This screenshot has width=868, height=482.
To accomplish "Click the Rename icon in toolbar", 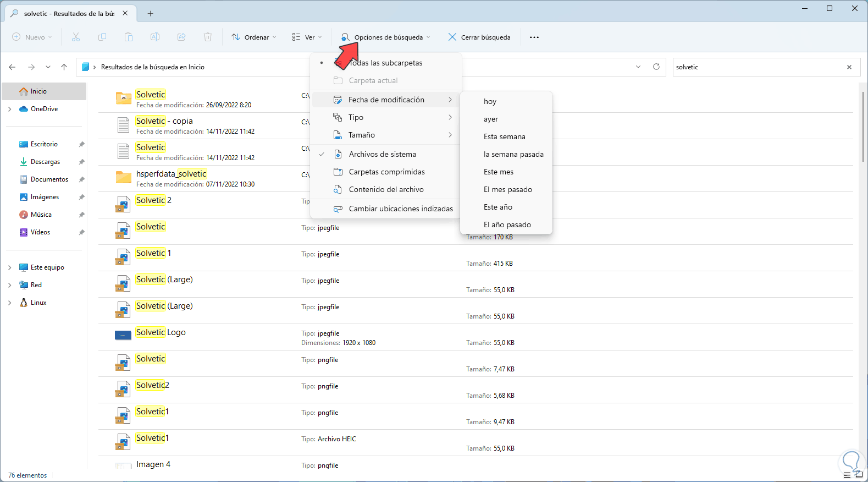I will pos(155,37).
